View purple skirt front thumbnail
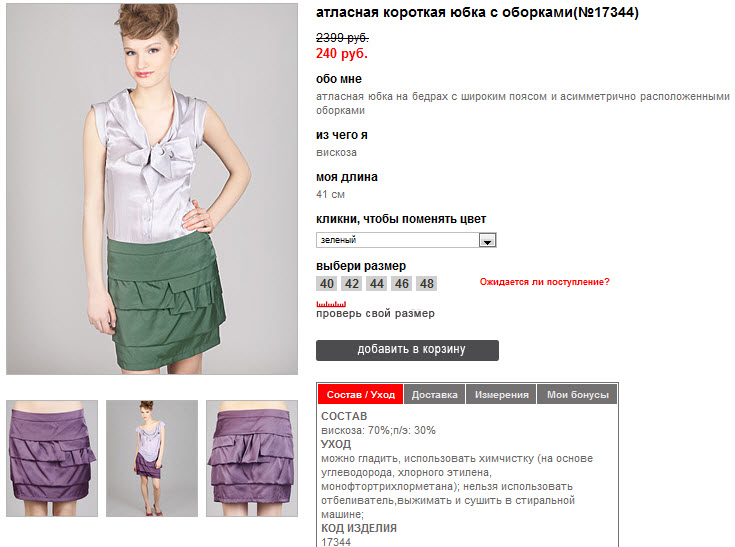Screen dimensions: 735x547 click(x=52, y=458)
